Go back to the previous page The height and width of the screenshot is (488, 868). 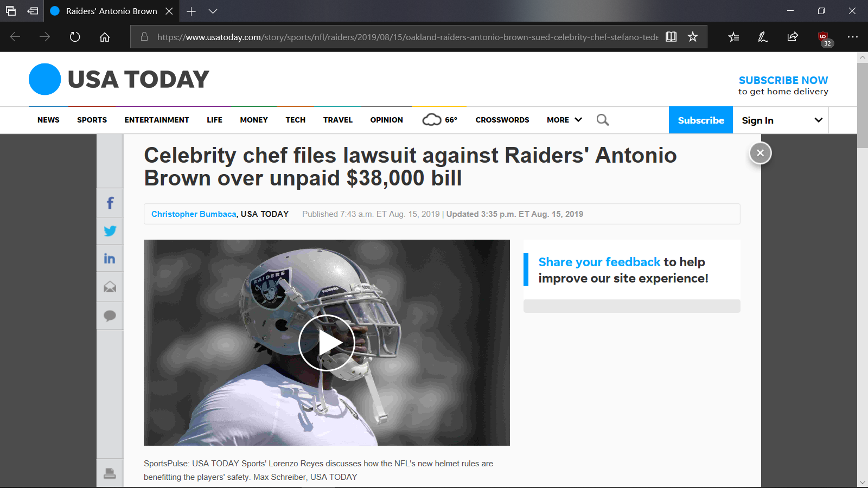point(15,37)
